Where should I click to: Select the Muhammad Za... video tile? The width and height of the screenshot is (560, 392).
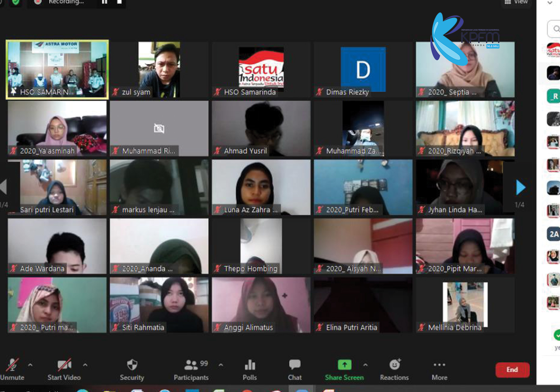pyautogui.click(x=363, y=128)
